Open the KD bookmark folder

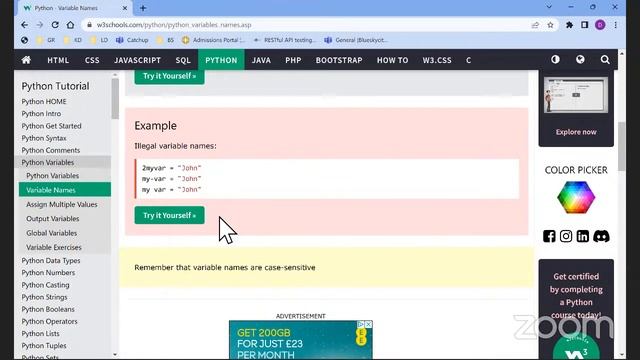[73, 40]
